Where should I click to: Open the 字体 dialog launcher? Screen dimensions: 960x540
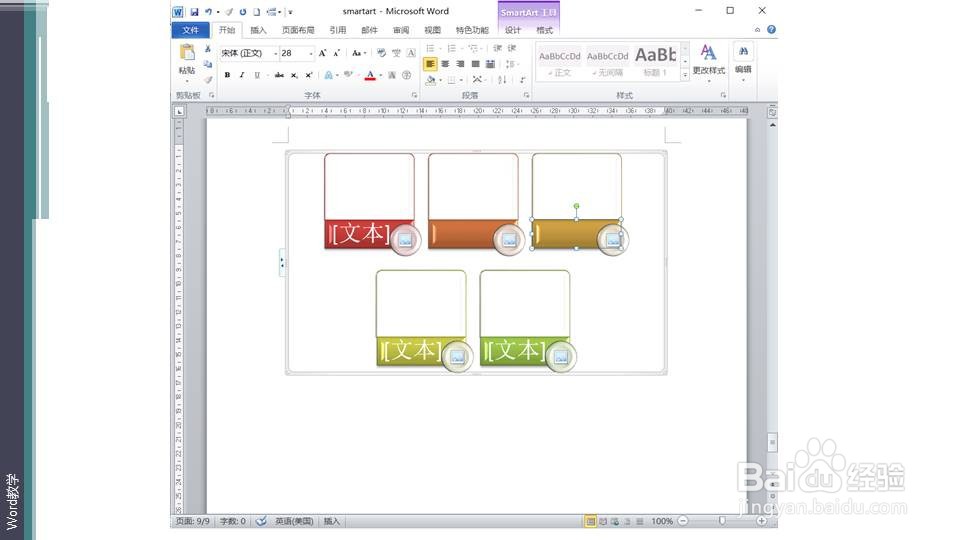pyautogui.click(x=414, y=96)
